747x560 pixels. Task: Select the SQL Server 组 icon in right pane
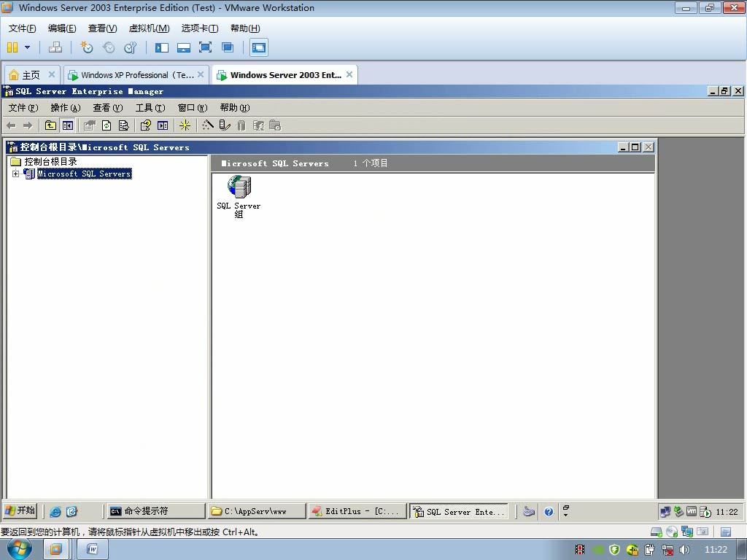tap(239, 197)
